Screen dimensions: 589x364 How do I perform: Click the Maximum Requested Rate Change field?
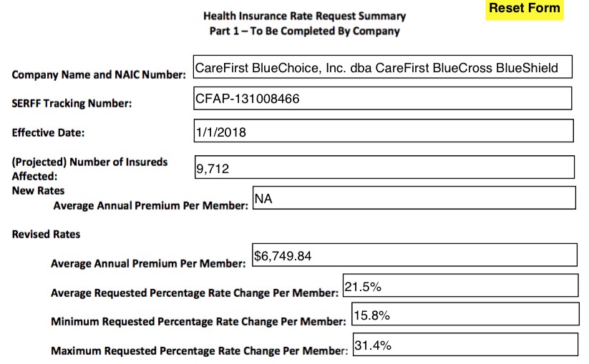tap(465, 344)
